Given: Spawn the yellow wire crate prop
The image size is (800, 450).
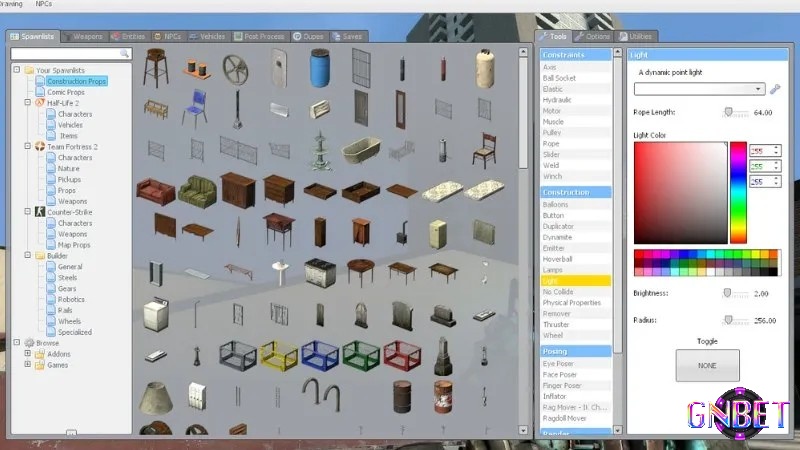Looking at the screenshot, I should (279, 355).
